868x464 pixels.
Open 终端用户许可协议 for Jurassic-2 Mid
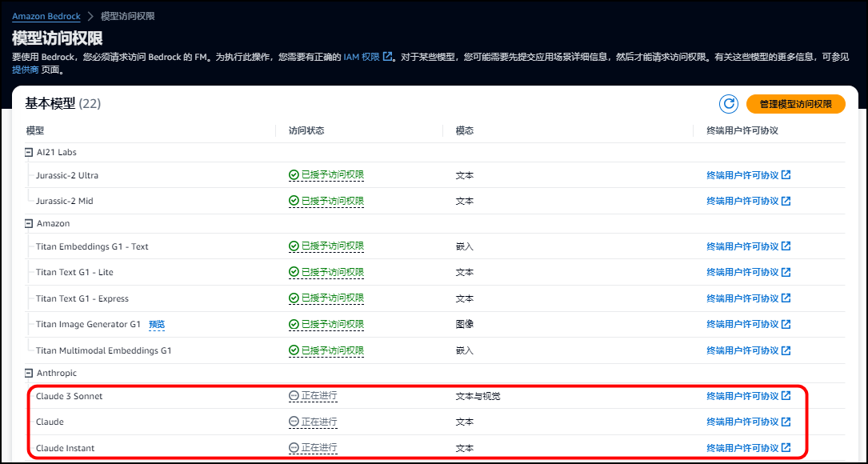pyautogui.click(x=749, y=201)
